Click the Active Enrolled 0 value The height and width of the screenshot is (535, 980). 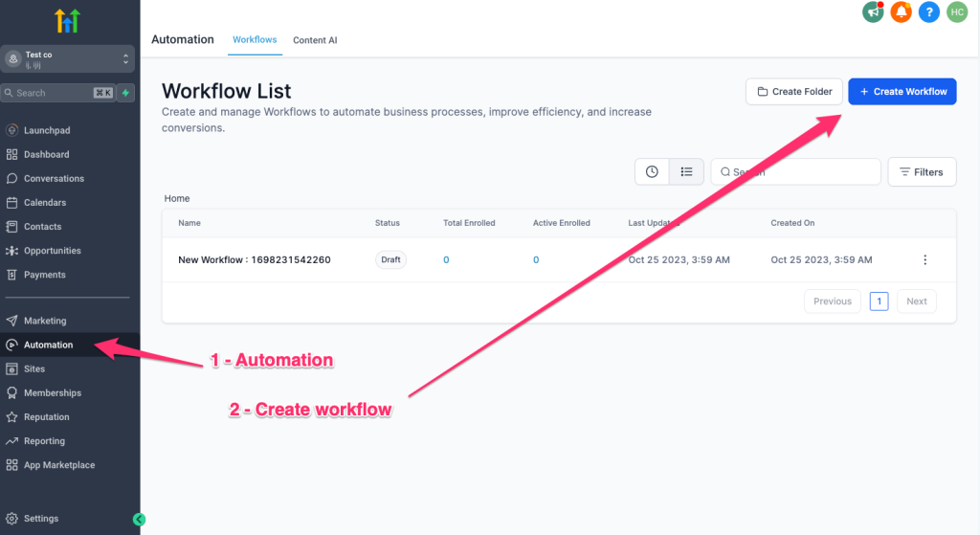[x=536, y=260]
